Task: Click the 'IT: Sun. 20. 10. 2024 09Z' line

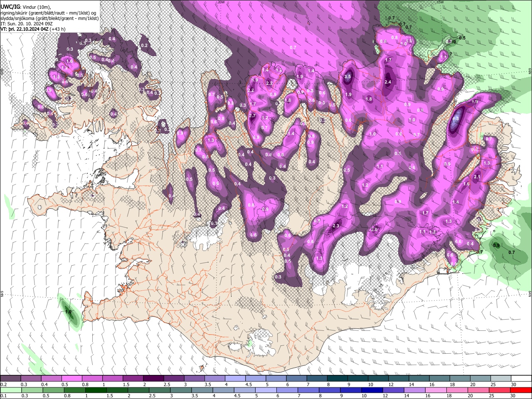Action: [27, 24]
